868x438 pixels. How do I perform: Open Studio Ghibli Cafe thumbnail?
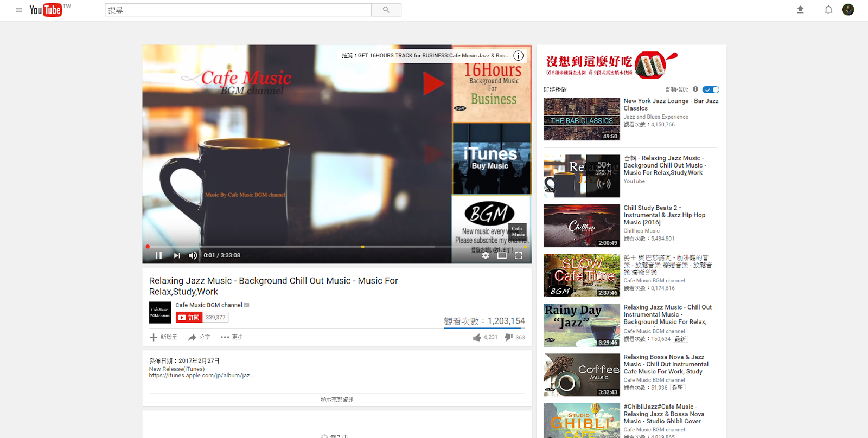582,421
